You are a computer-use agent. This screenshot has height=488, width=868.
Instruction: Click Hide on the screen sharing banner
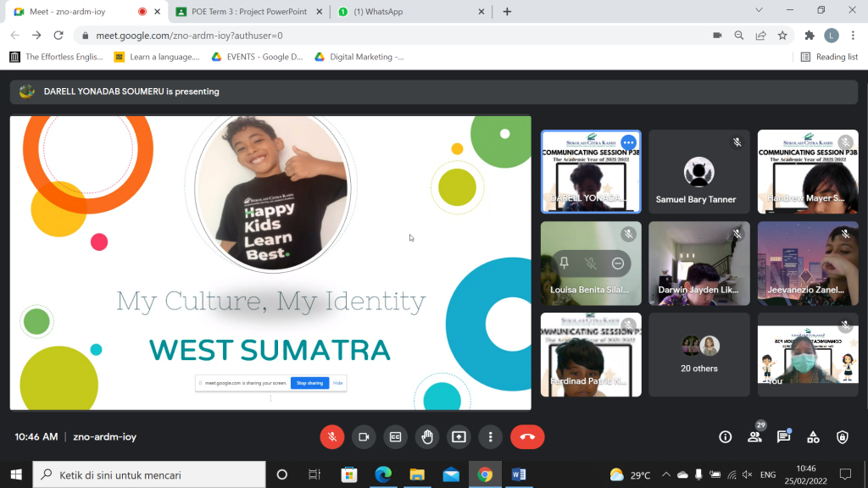pos(337,383)
